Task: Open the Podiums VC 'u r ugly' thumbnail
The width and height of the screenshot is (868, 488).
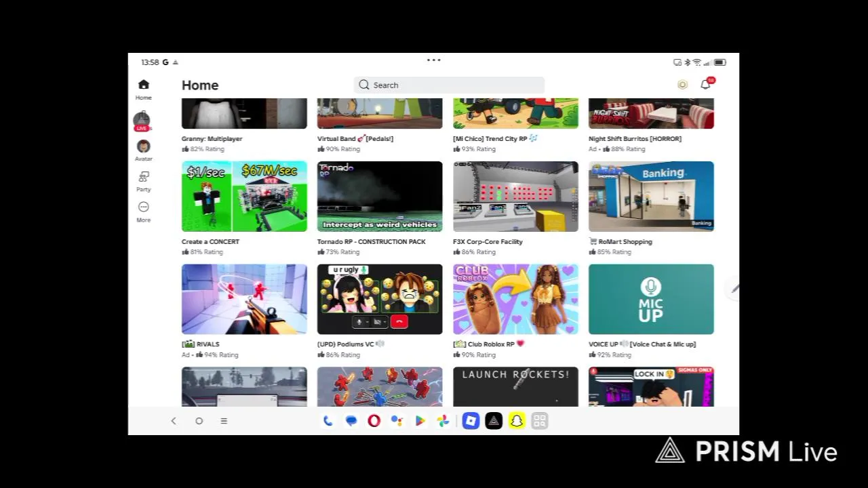Action: (x=380, y=300)
